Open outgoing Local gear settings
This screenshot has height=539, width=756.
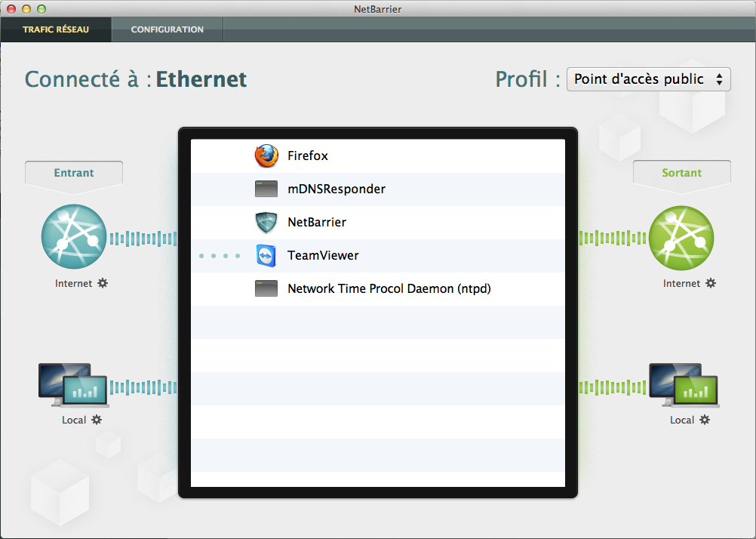[705, 420]
